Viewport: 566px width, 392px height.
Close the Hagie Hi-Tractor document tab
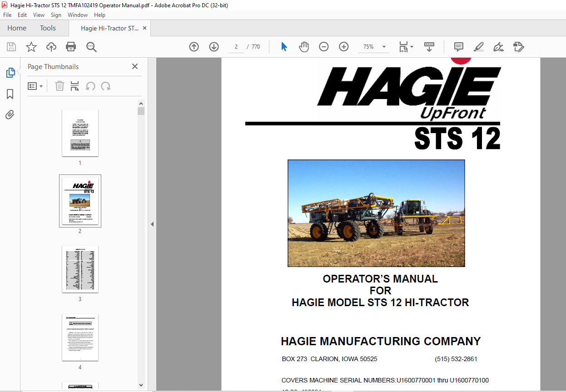click(x=145, y=28)
